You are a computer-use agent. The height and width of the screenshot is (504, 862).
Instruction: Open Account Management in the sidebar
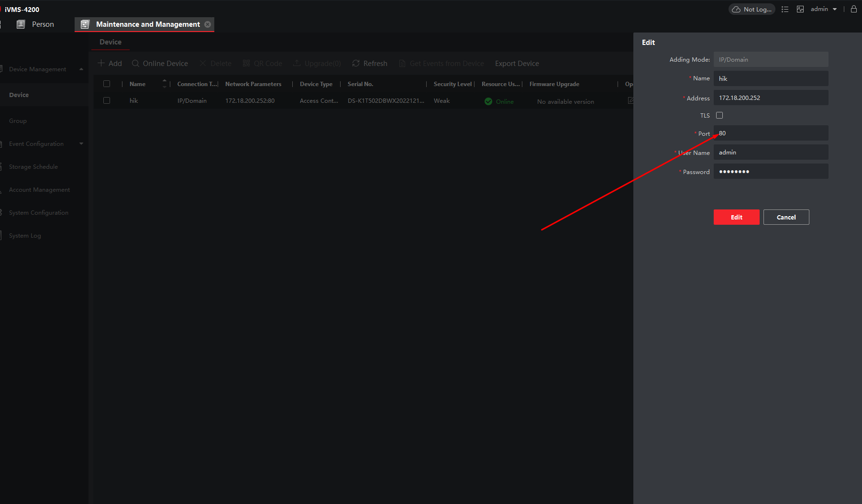tap(39, 189)
